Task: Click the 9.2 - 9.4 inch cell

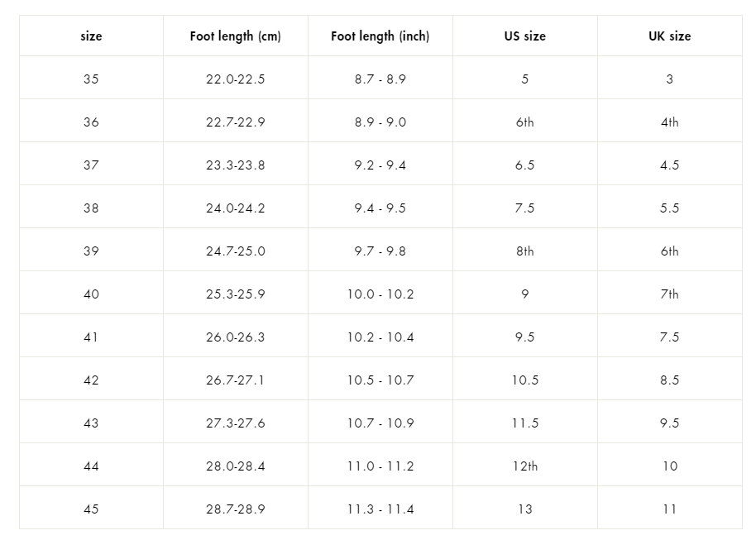Action: 380,165
